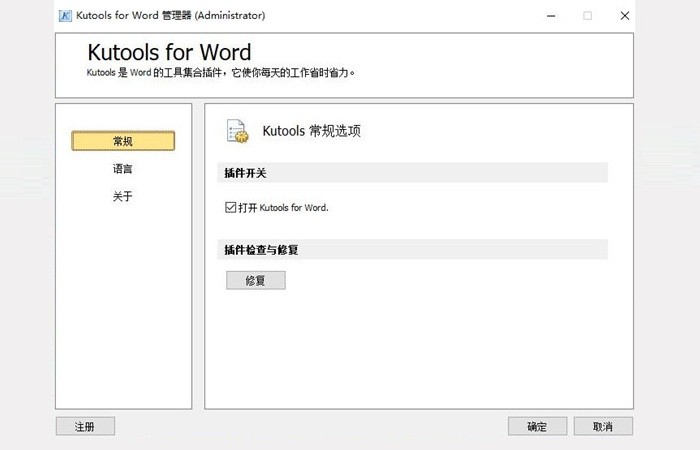Click the Kutools app icon in title bar
700x450 pixels.
click(x=65, y=15)
